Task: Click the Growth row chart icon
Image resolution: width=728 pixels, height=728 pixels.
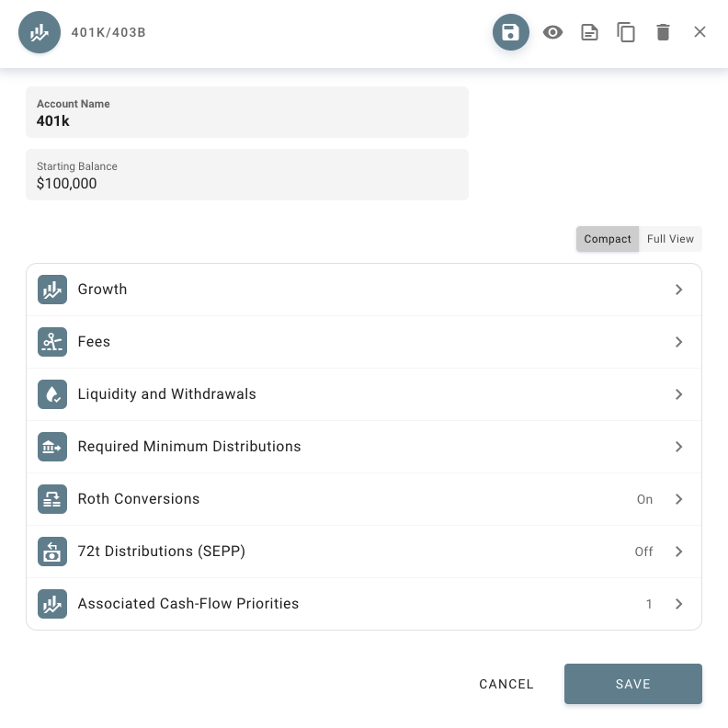Action: tap(52, 290)
